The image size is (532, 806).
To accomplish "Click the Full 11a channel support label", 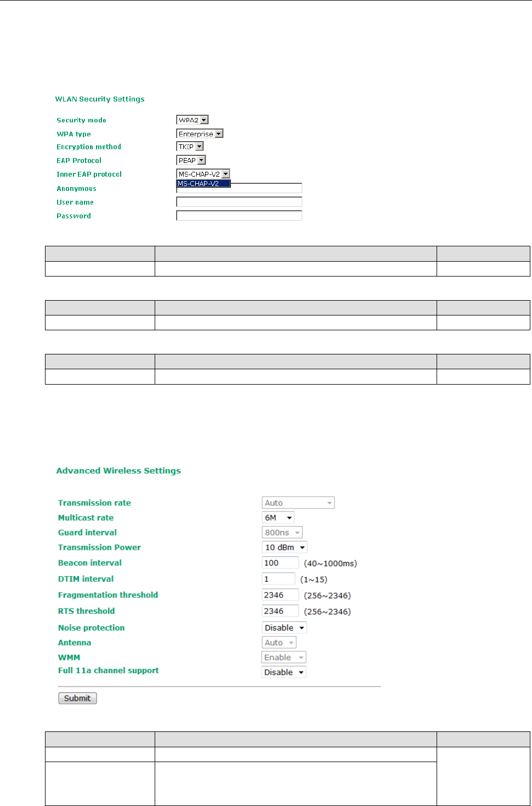I will click(x=109, y=670).
